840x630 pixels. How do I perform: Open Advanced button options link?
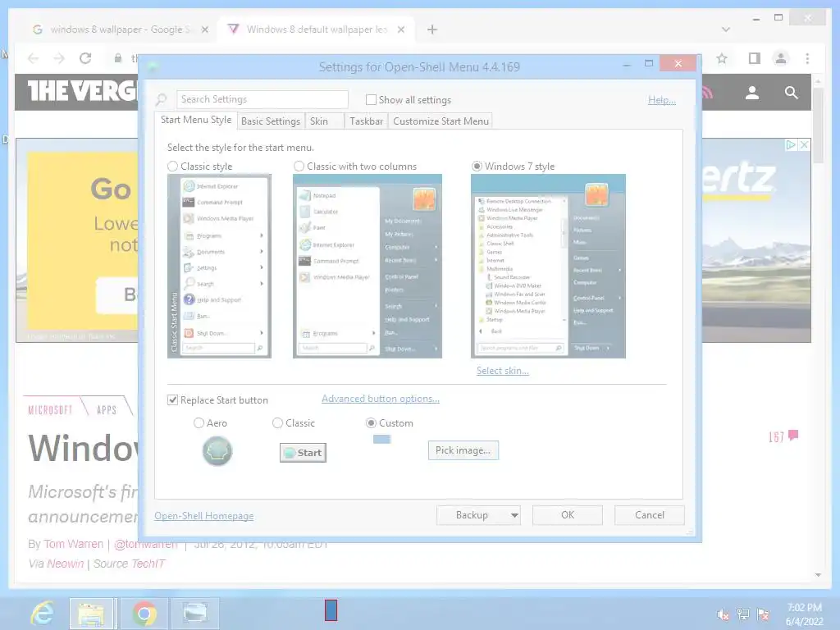click(x=381, y=399)
